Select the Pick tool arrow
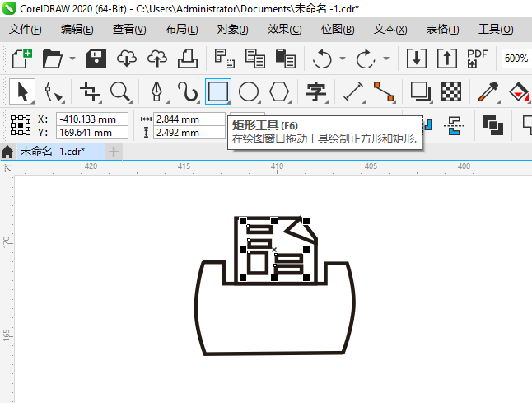The height and width of the screenshot is (403, 532). 22,91
